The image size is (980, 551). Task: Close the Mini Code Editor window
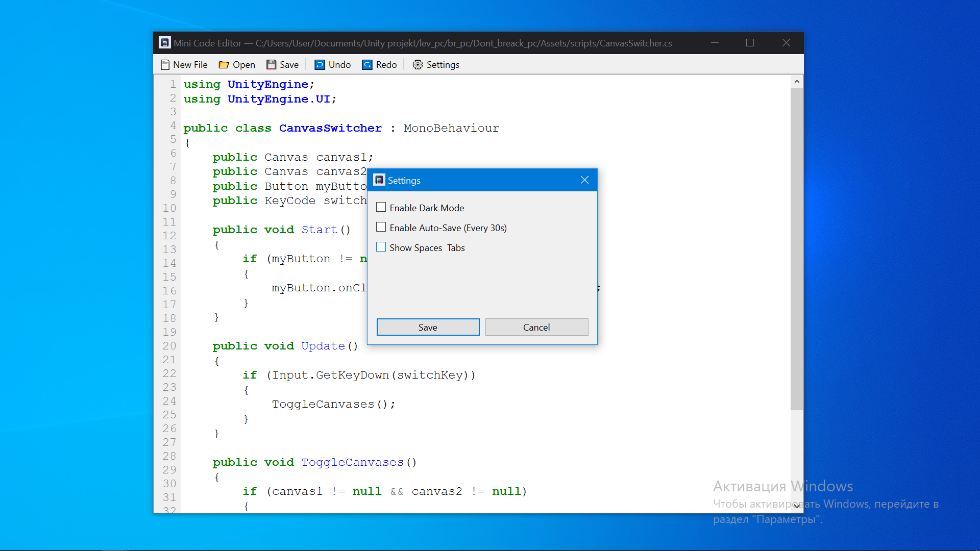click(x=786, y=43)
